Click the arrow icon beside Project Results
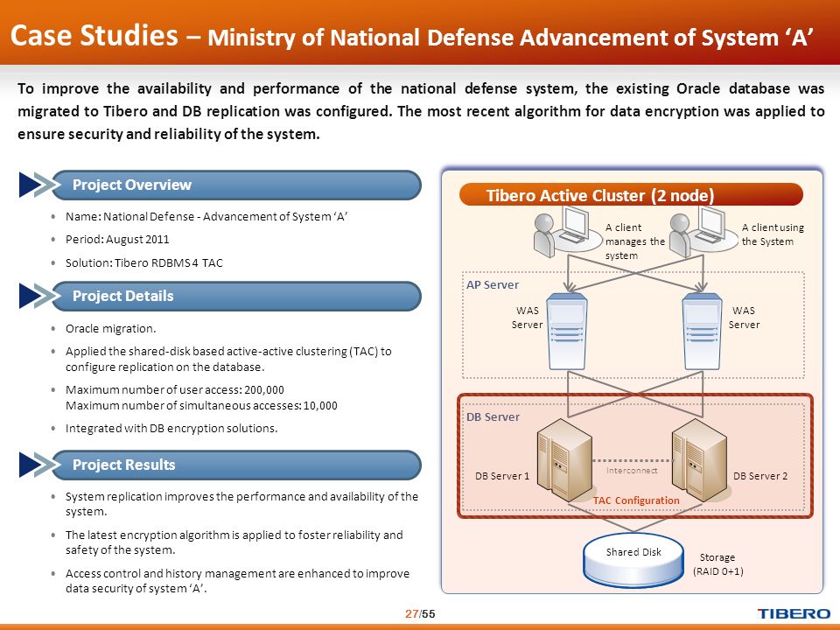Screen dimensions: 840x630 tap(38, 465)
